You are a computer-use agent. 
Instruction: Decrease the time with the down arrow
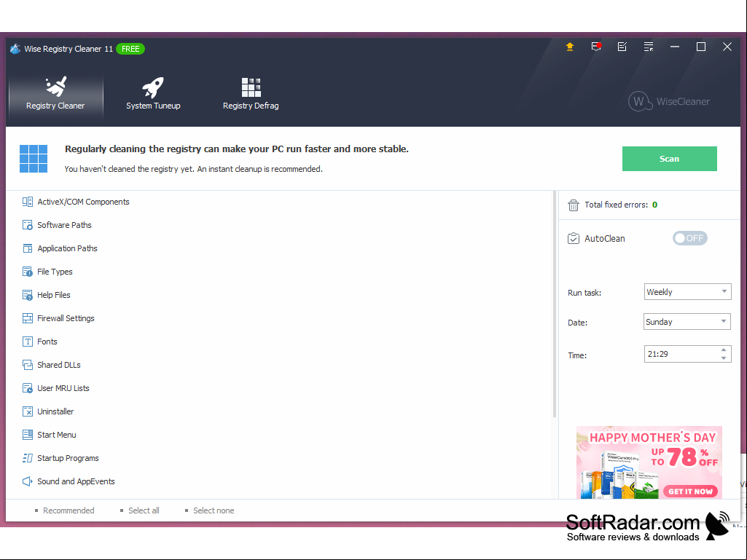pos(724,358)
